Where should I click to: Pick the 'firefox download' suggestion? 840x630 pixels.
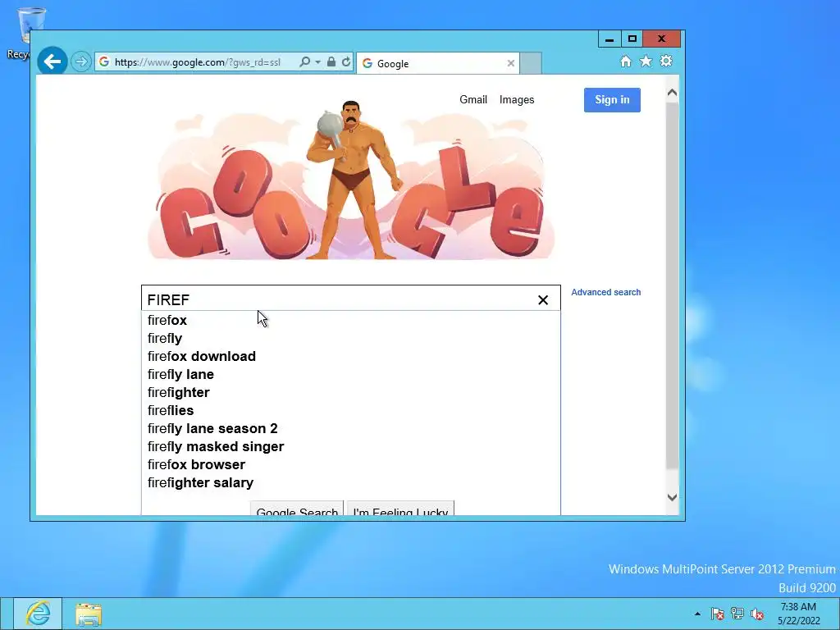tap(351, 357)
